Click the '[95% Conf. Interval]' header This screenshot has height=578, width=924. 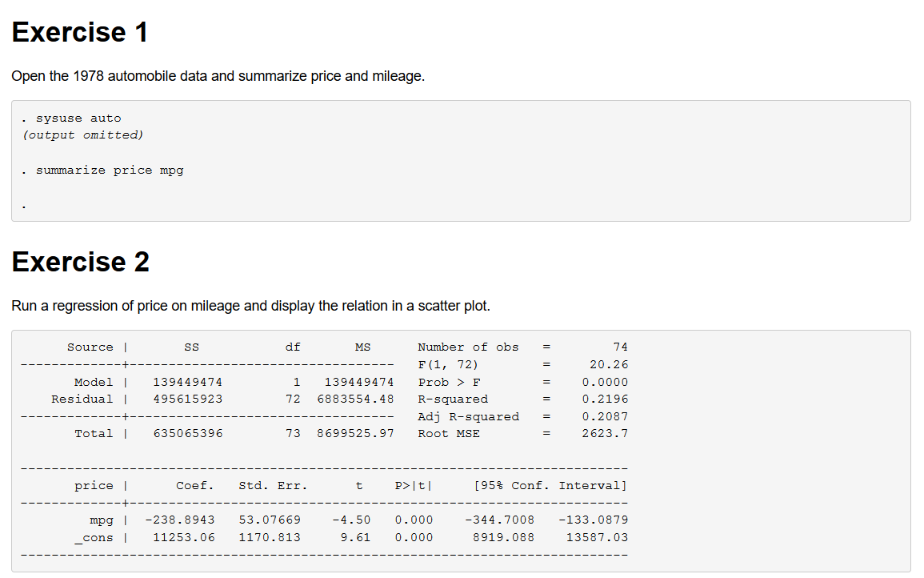(550, 486)
